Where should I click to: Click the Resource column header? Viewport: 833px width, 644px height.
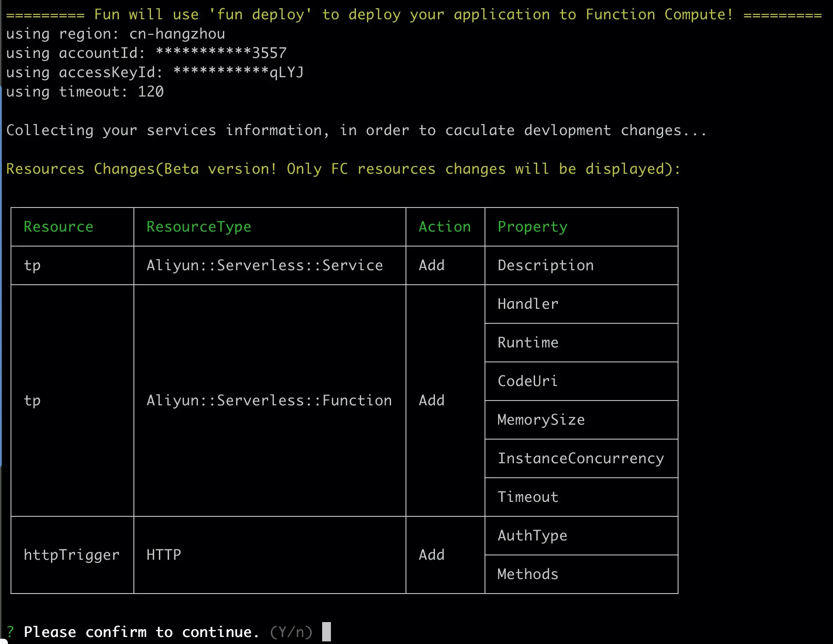point(58,227)
